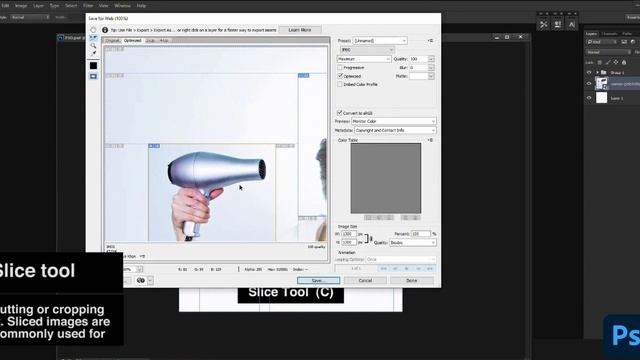Viewport: 640px width, 360px height.
Task: Select the Eyedropper tool in Save for Web
Action: point(93,53)
